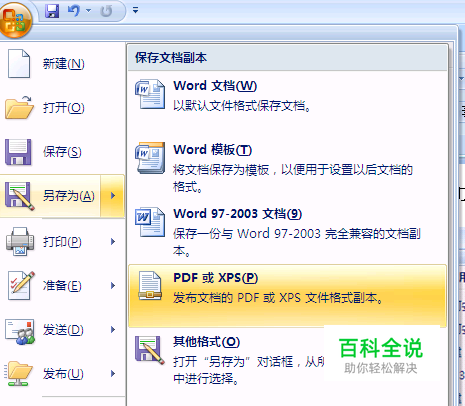Click description text starting 打开“另存为”对话框
The height and width of the screenshot is (406, 465).
(x=248, y=370)
